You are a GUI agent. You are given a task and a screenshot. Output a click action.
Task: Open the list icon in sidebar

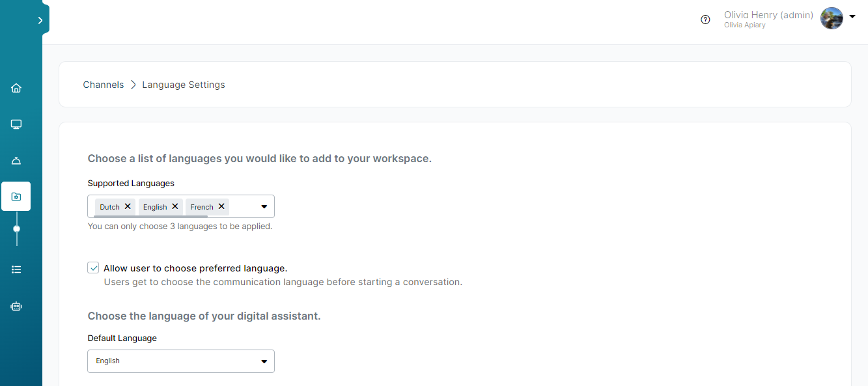coord(16,269)
